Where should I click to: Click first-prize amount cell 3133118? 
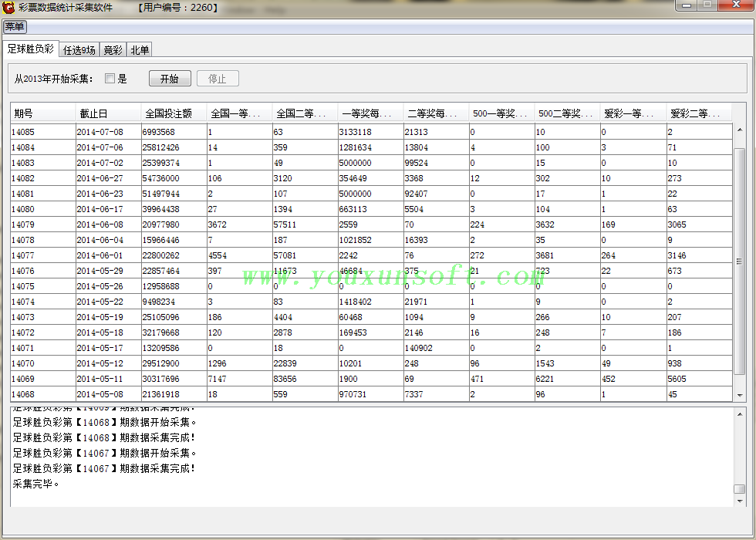point(371,132)
